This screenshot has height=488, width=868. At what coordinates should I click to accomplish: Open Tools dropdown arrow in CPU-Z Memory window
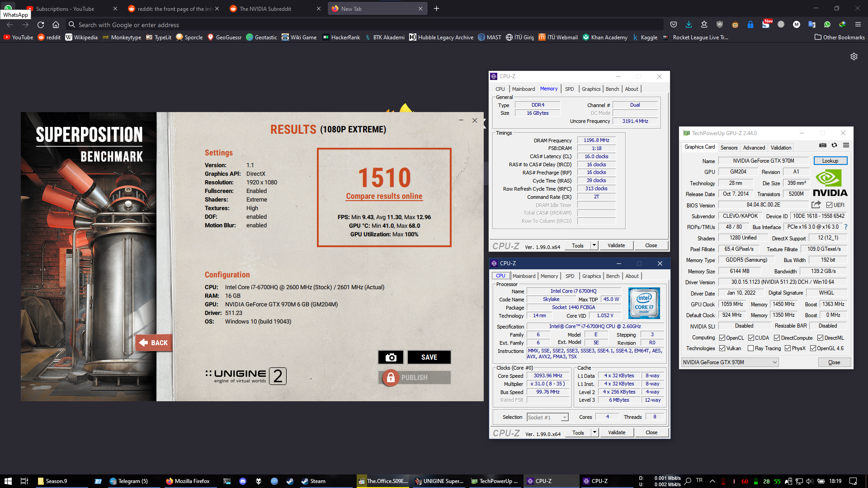tap(594, 245)
